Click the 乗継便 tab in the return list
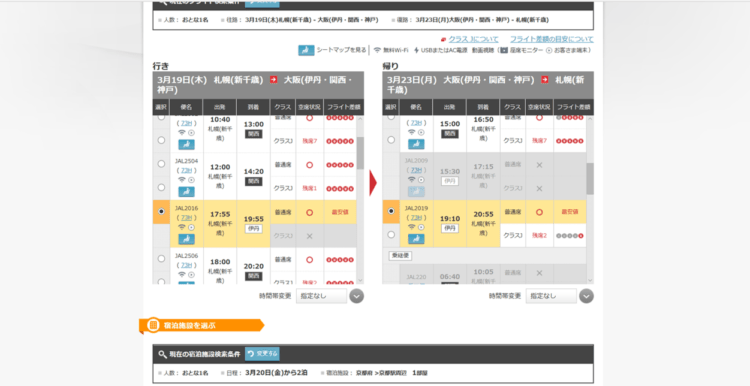 coord(400,256)
